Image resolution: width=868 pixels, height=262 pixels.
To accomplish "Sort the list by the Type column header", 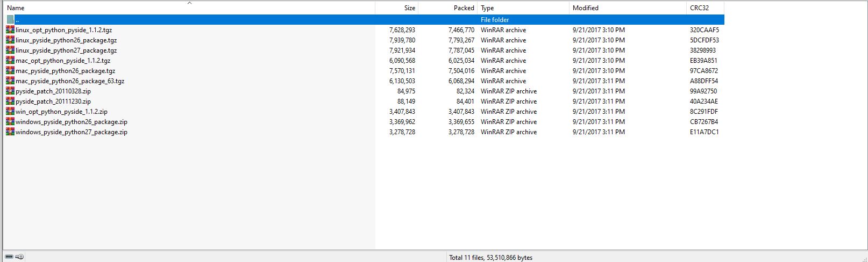I will (x=523, y=8).
